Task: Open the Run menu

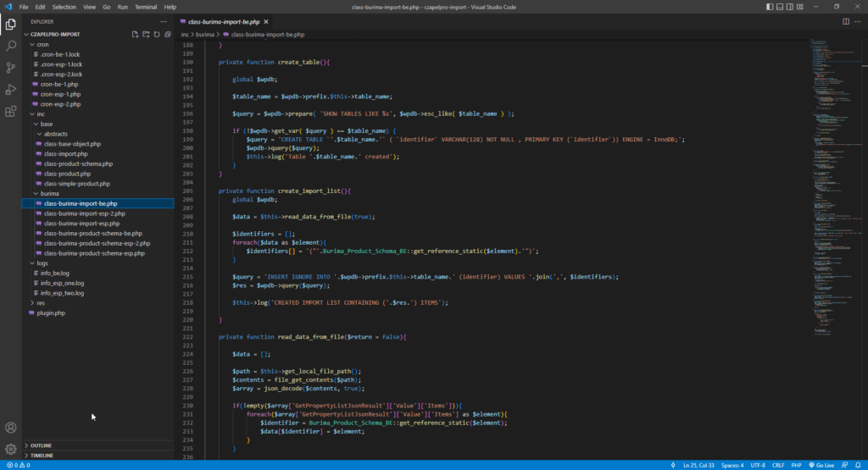Action: coord(122,7)
